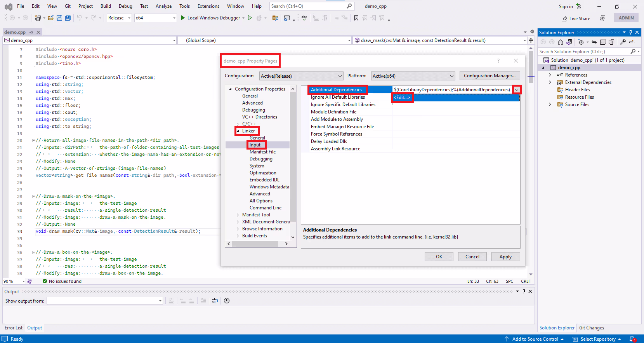Switch to the Error List tab
Image resolution: width=644 pixels, height=343 pixels.
[x=14, y=328]
